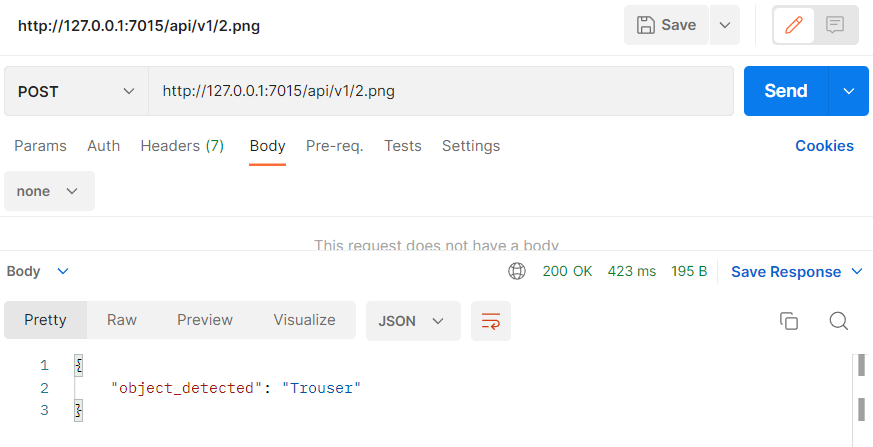Screen dimensions: 873x447
Task: Open the none body type dropdown
Action: (x=49, y=191)
